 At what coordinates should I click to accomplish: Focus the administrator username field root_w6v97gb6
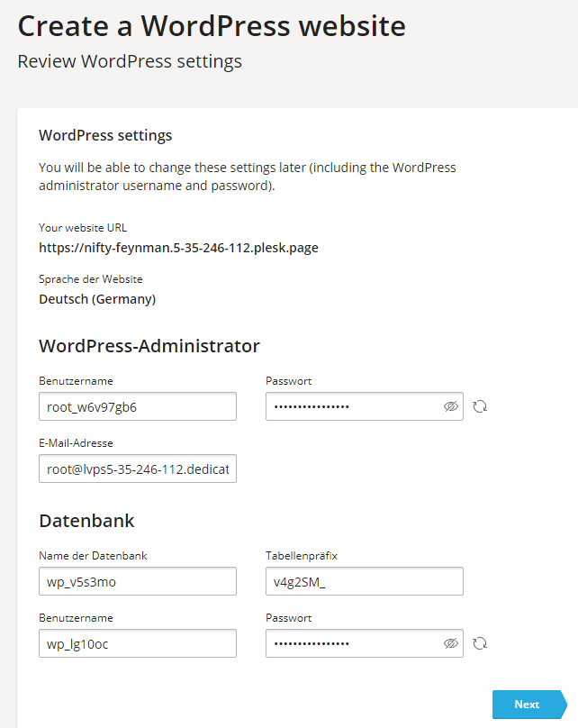pos(137,406)
